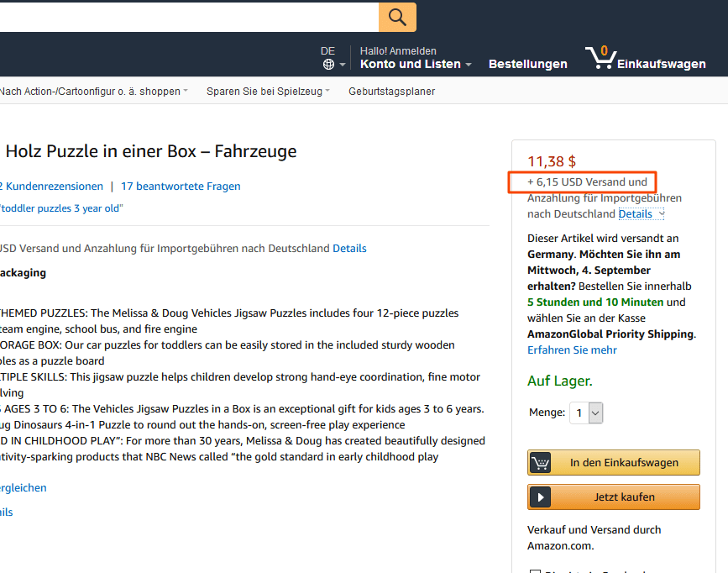Select Geburtstagsplaner in navigation bar
The height and width of the screenshot is (573, 728).
click(391, 92)
